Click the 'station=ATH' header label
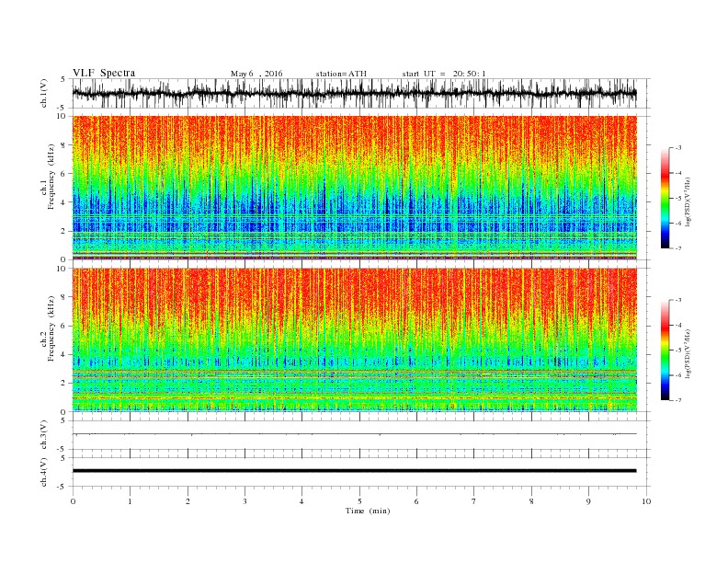Image resolution: width=728 pixels, height=563 pixels. [341, 74]
